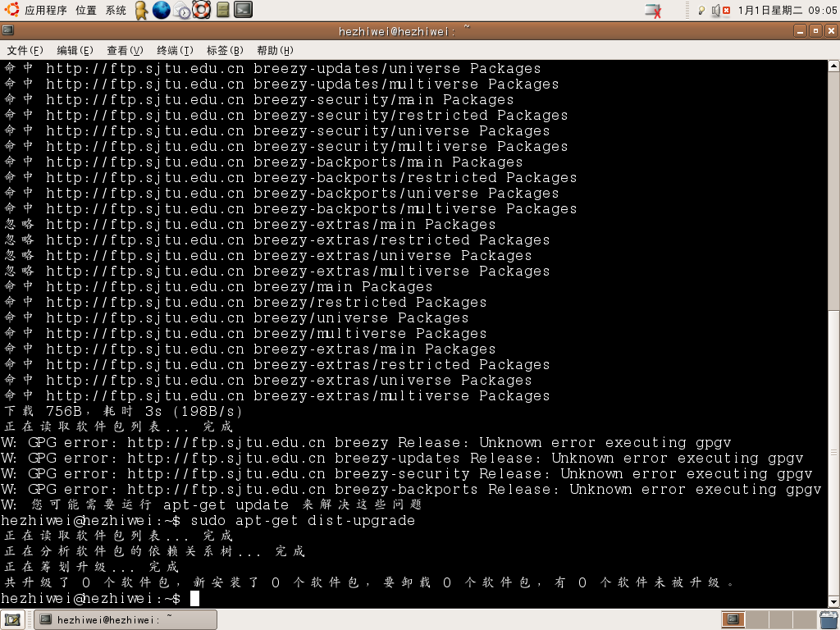840x630 pixels.
Task: Close the hezhiwei terminal window
Action: coord(831,31)
